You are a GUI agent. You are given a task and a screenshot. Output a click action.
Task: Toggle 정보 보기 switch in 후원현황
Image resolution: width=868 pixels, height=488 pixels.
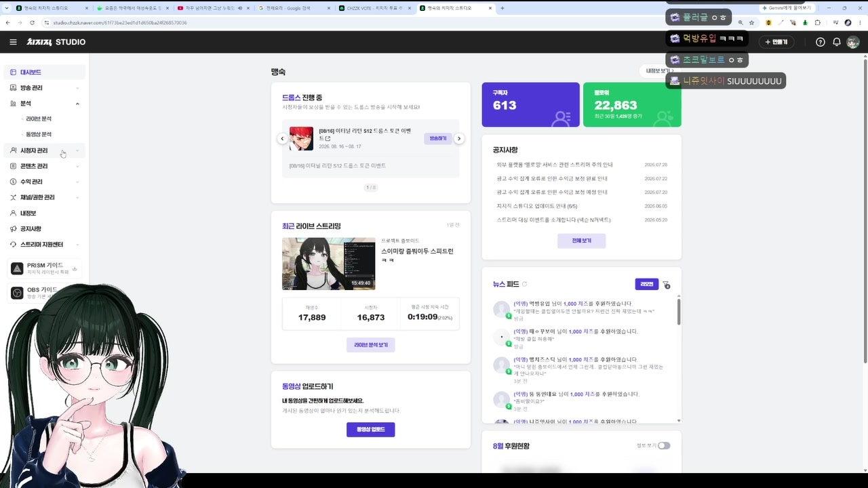664,445
